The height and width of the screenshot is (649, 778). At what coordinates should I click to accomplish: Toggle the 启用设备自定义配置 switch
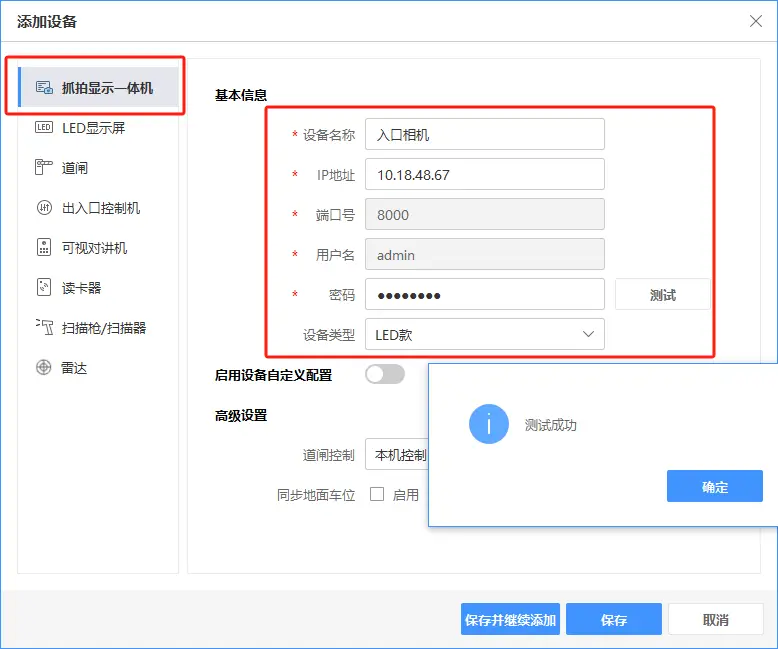coord(385,375)
